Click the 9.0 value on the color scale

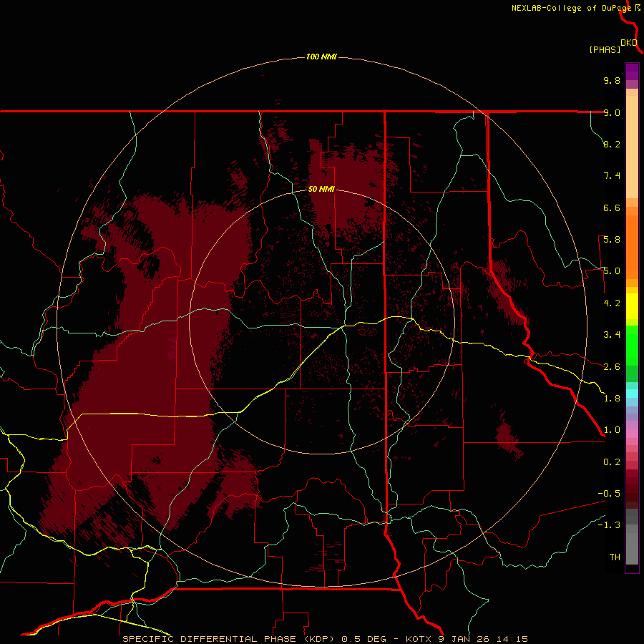(612, 112)
